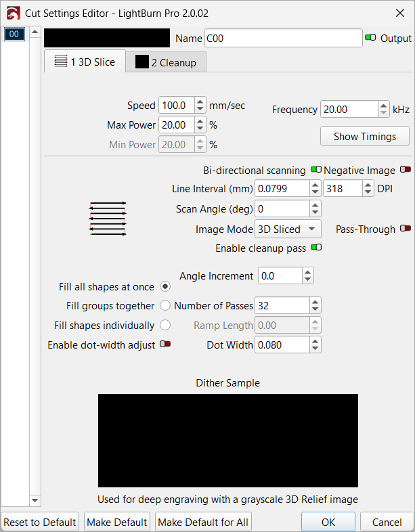The image size is (415, 532).
Task: Select the 1 3D Slice tab
Action: (85, 62)
